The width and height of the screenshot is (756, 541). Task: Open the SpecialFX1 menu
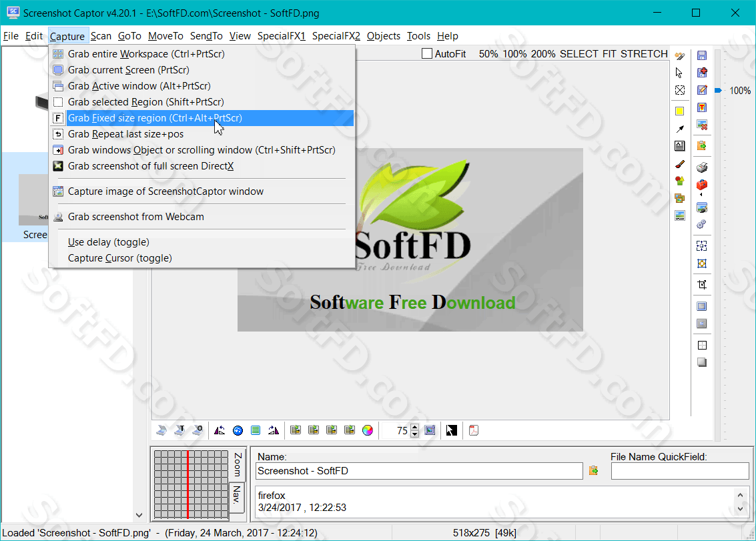click(x=281, y=36)
